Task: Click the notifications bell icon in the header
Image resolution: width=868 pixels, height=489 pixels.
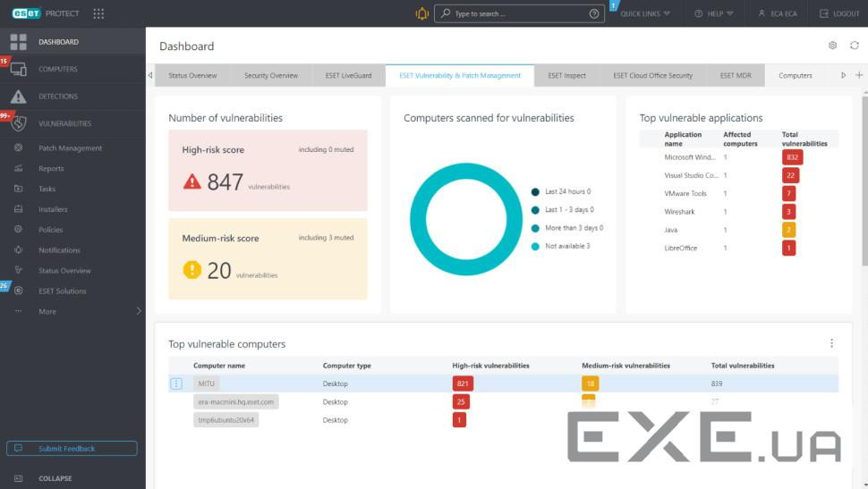Action: click(421, 13)
